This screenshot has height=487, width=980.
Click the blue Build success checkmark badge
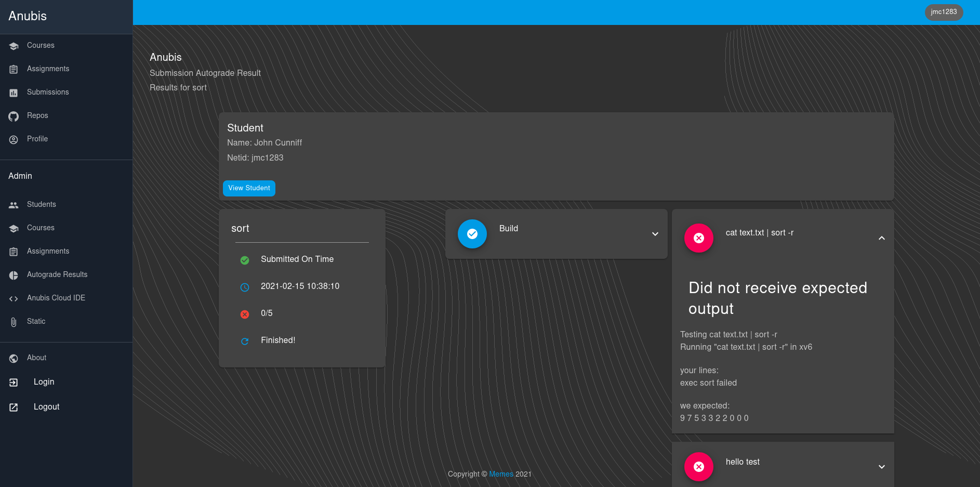point(472,234)
